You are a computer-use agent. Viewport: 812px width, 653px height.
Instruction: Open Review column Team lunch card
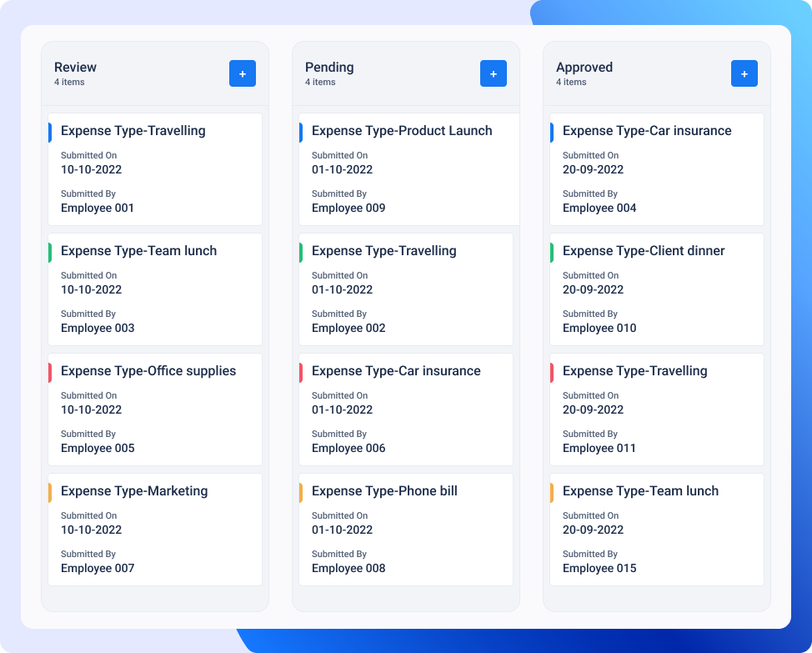click(x=155, y=289)
